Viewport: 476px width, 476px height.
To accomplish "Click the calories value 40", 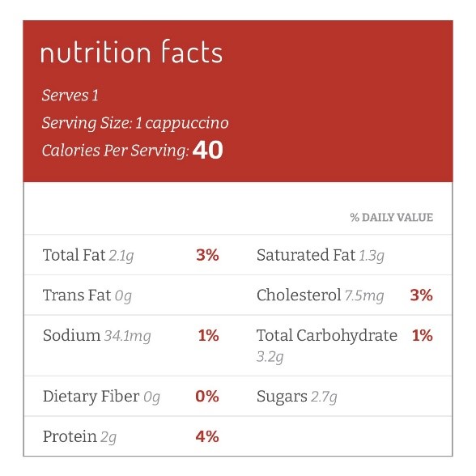I will pyautogui.click(x=208, y=150).
